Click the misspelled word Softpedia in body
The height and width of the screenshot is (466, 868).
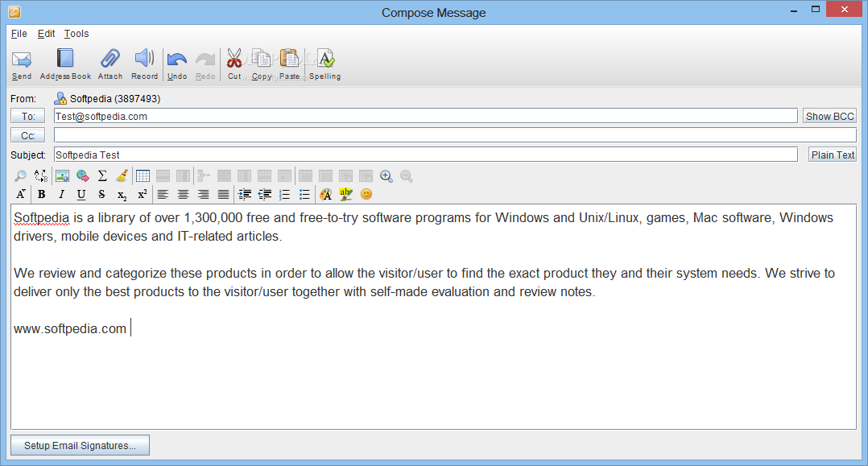point(42,218)
